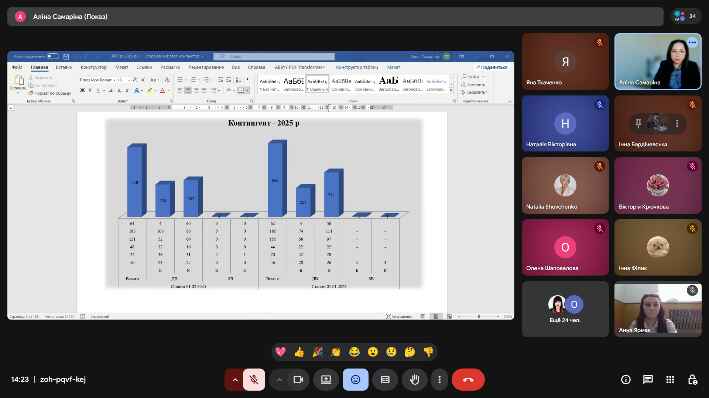The width and height of the screenshot is (709, 398).
Task: Select the tile with avatar letter Я
Action: [x=565, y=61]
